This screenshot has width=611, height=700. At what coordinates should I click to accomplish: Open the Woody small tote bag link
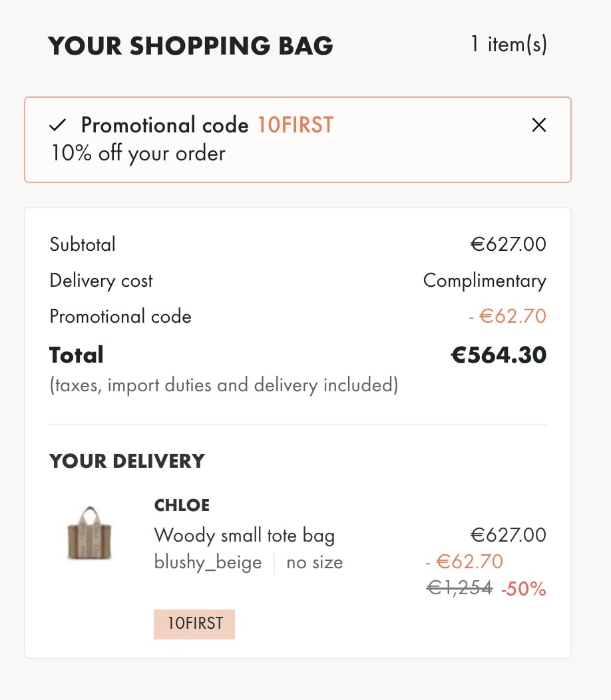(244, 535)
